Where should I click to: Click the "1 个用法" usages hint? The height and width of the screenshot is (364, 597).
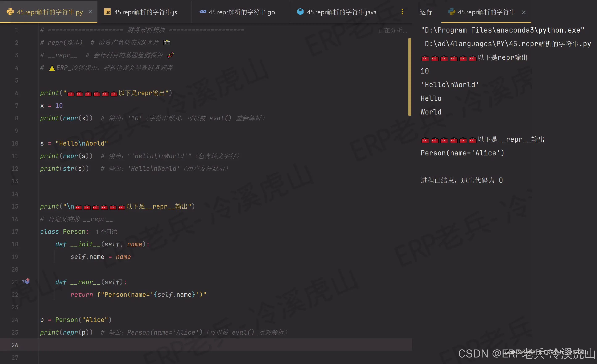[x=106, y=232]
